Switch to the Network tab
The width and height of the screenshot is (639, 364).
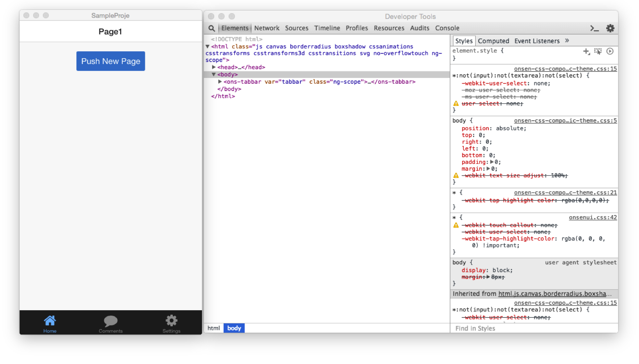coord(266,28)
